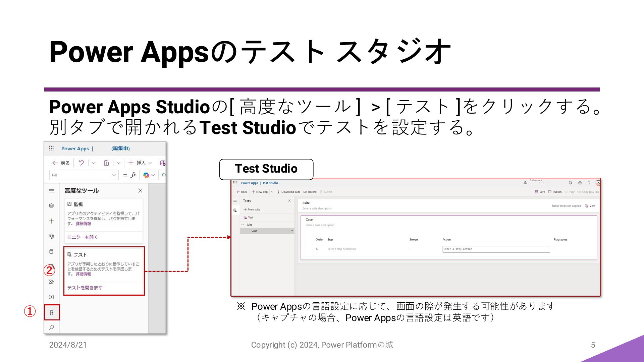The width and height of the screenshot is (644, 362).
Task: Click New suite in Tests panel
Action: click(252, 209)
